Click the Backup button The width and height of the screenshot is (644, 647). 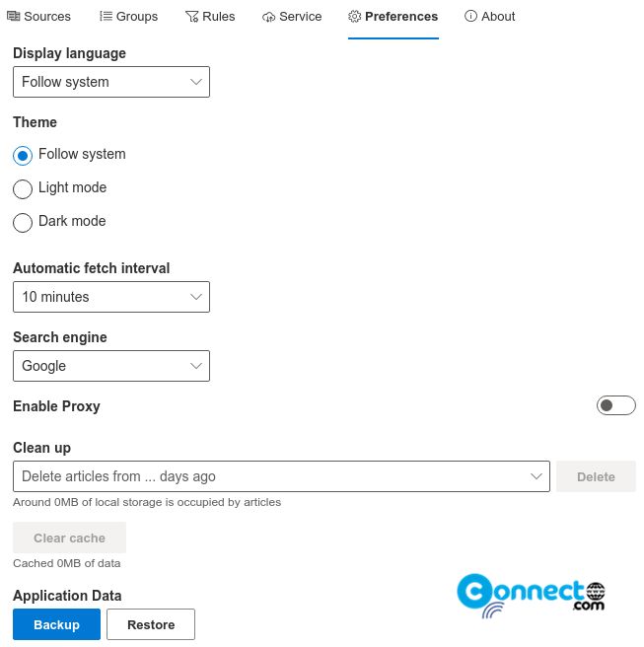click(x=56, y=624)
